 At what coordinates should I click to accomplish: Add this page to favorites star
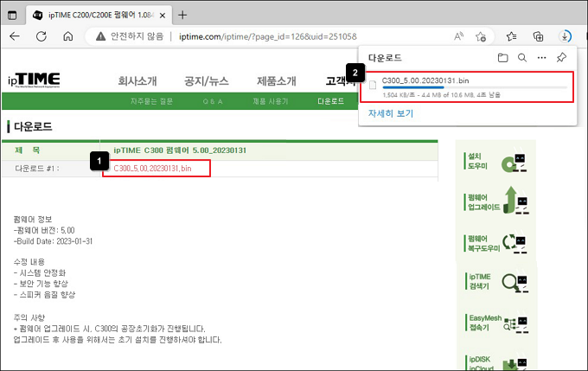(x=481, y=36)
